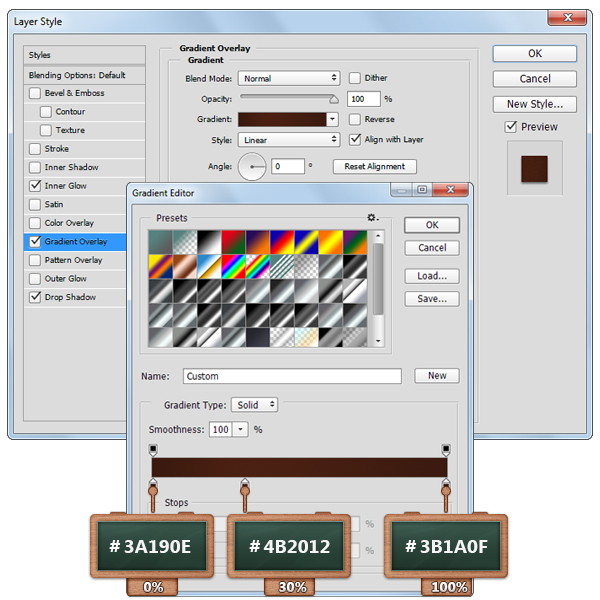The height and width of the screenshot is (600, 600).
Task: Uncheck the Preview checkbox
Action: pyautogui.click(x=511, y=127)
